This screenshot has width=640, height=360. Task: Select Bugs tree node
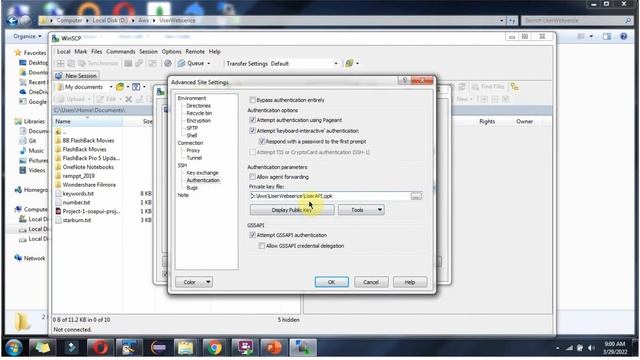click(x=192, y=188)
